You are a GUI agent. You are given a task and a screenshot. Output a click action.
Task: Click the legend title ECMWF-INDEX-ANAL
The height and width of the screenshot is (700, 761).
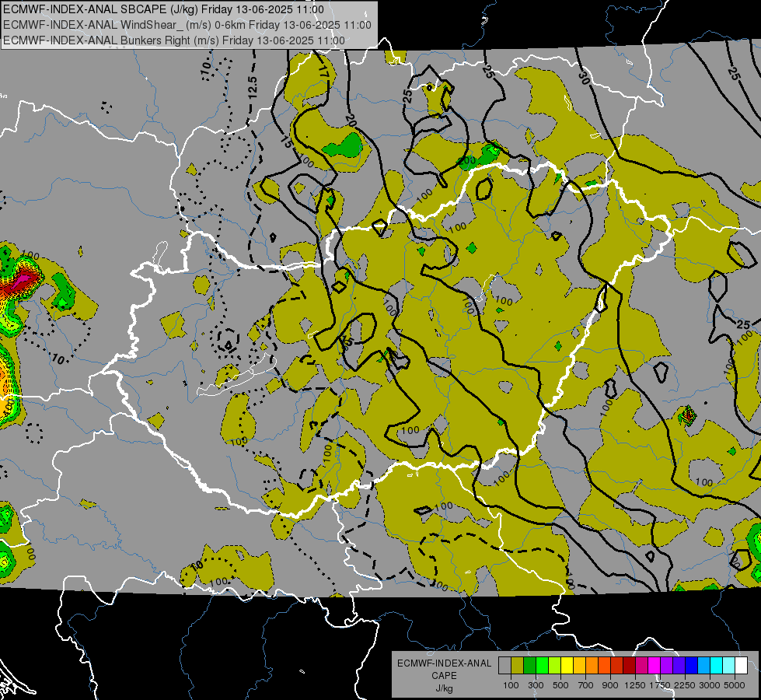(444, 663)
